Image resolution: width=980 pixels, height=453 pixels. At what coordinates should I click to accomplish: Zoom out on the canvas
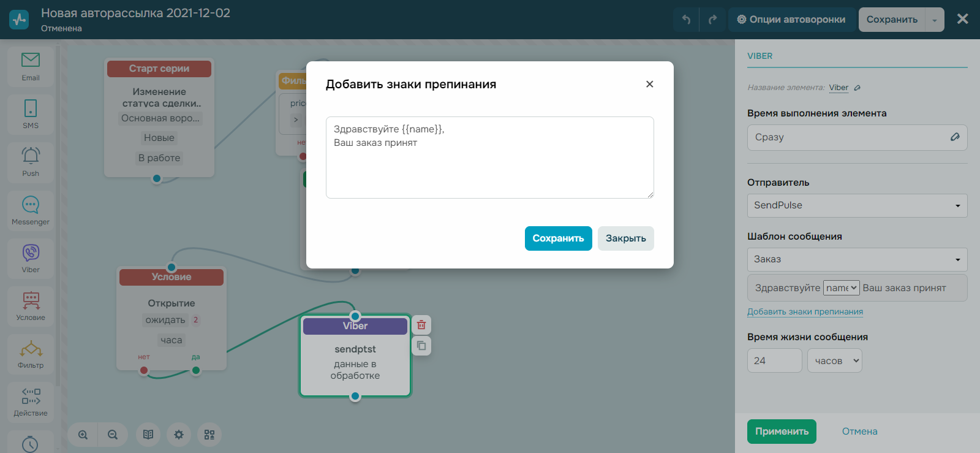pyautogui.click(x=113, y=435)
